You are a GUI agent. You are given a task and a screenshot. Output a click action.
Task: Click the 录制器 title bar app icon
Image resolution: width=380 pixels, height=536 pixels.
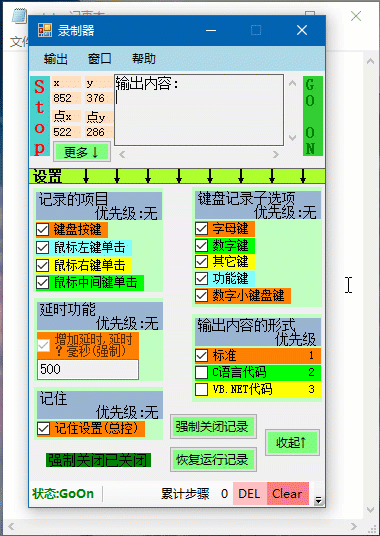coord(45,30)
